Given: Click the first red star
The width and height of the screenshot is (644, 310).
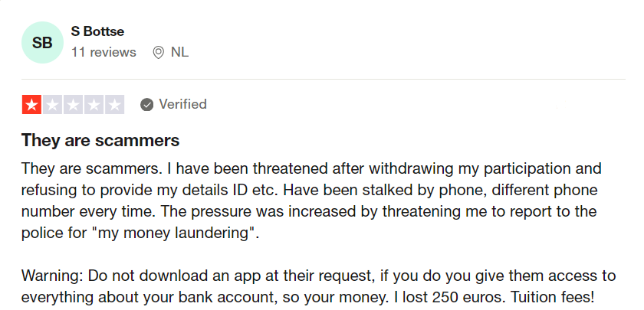Looking at the screenshot, I should tap(32, 105).
